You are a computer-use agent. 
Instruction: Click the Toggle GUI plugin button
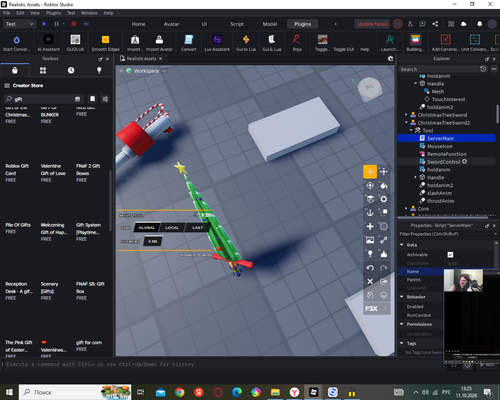pyautogui.click(x=343, y=49)
